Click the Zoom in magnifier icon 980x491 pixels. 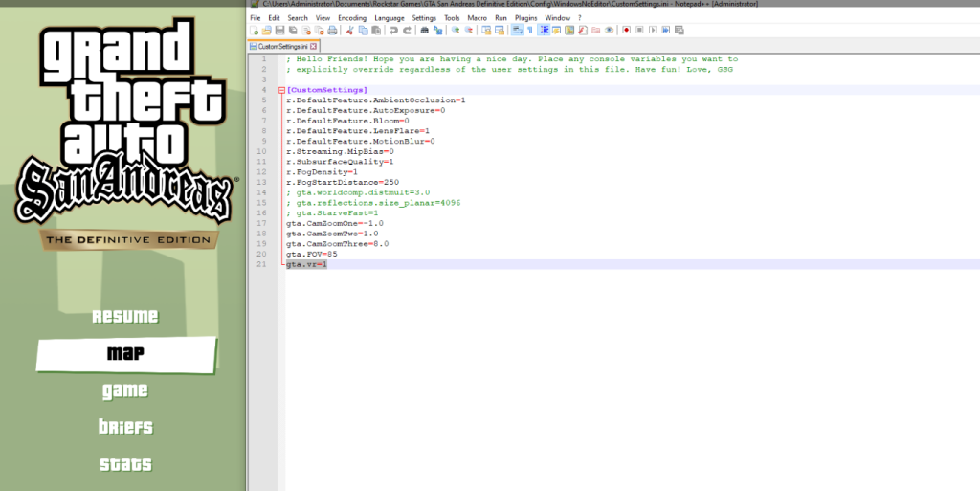456,31
